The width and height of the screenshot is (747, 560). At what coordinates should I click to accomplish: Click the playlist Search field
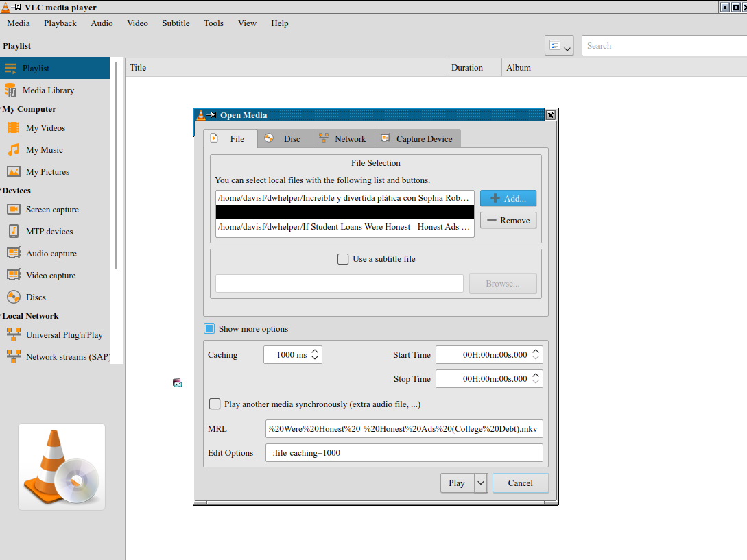[664, 46]
